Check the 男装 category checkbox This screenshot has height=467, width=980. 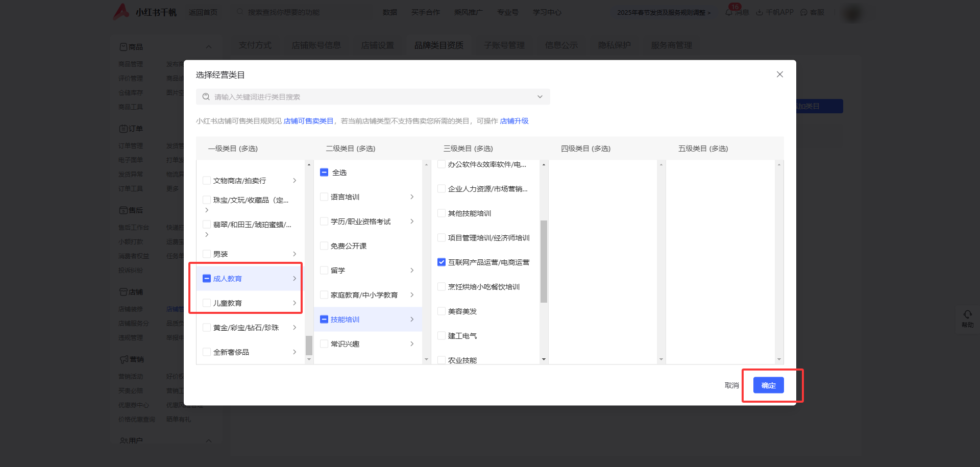coord(207,254)
